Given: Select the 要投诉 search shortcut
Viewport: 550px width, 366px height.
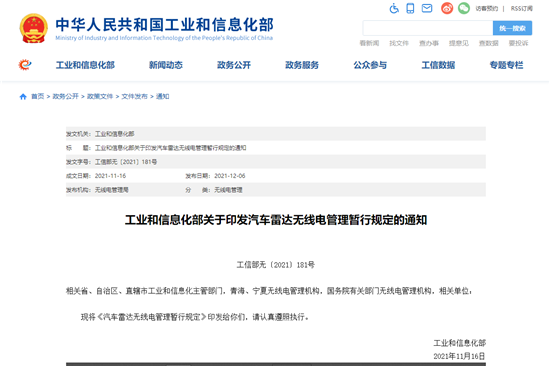Looking at the screenshot, I should pyautogui.click(x=518, y=43).
